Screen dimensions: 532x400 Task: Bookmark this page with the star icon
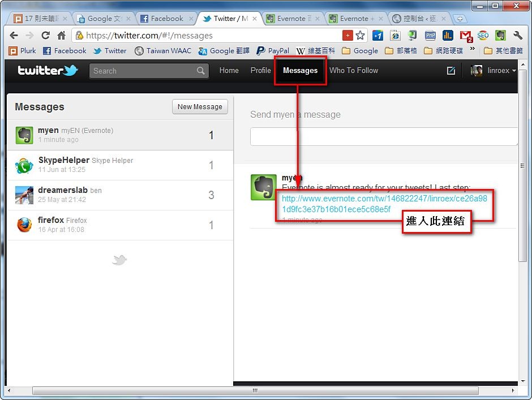361,35
